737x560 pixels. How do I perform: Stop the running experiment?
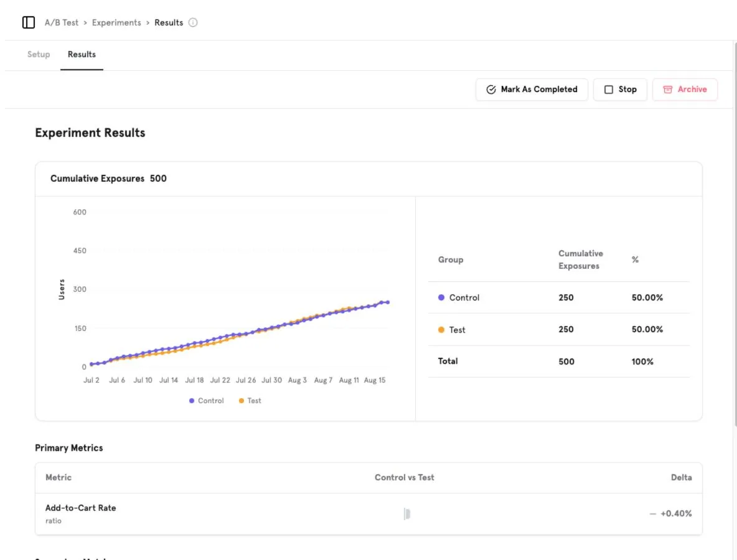pyautogui.click(x=620, y=90)
